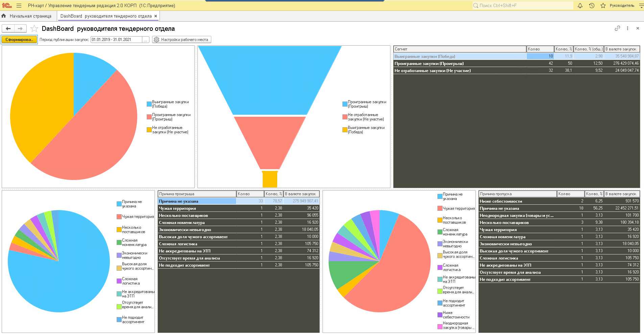Open the main hamburger menu

tap(19, 5)
